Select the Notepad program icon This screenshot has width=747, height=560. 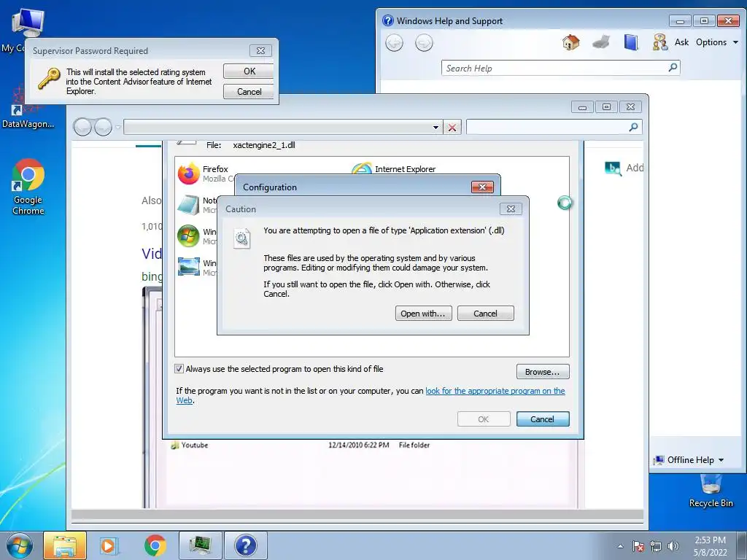(x=188, y=205)
